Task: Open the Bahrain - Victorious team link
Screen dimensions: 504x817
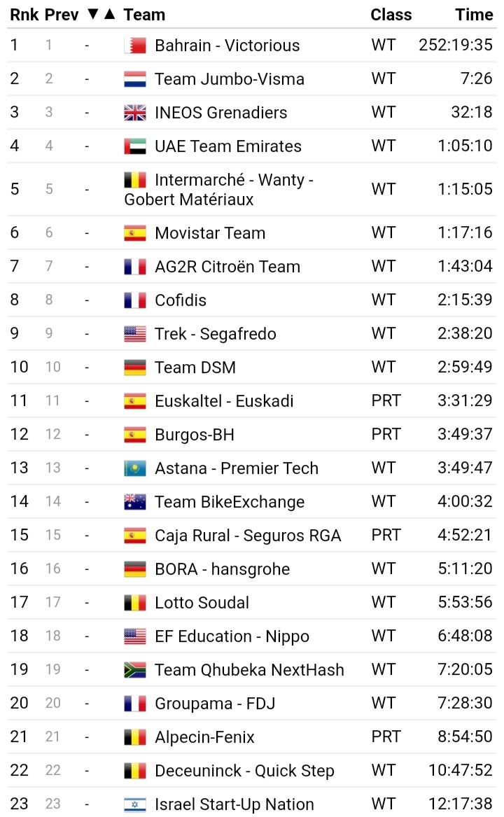Action: 227,46
